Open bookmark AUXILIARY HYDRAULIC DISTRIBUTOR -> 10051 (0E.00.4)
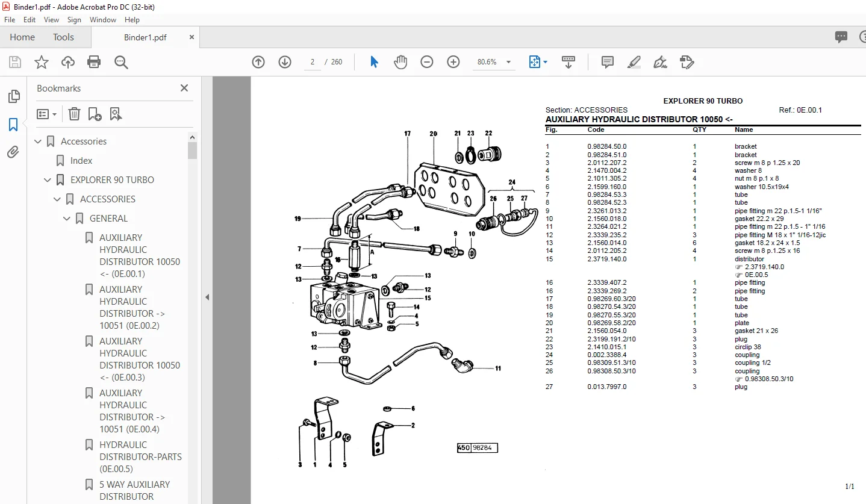Screen dimensions: 866x504 pos(132,411)
